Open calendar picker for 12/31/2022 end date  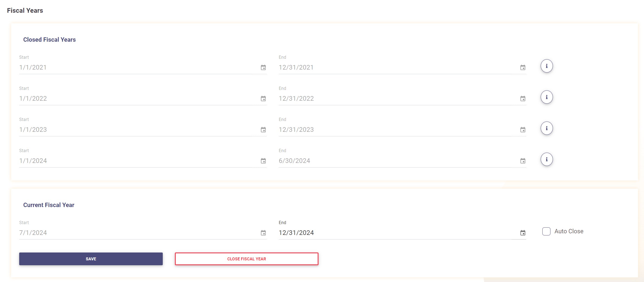coord(523,99)
